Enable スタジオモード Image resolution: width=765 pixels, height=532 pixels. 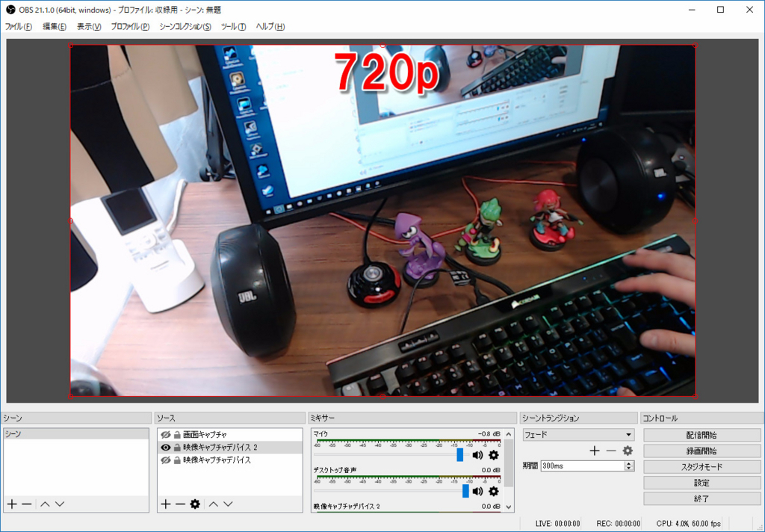pyautogui.click(x=701, y=466)
